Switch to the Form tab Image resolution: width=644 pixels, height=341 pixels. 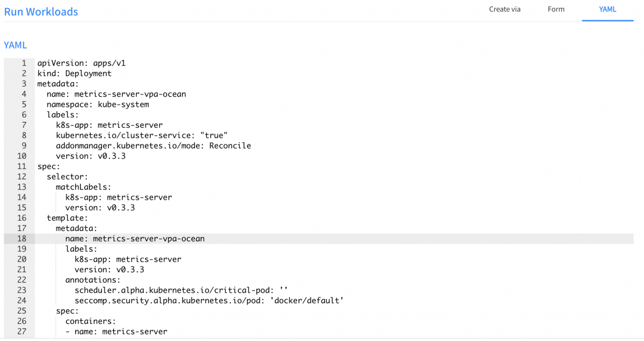[556, 9]
